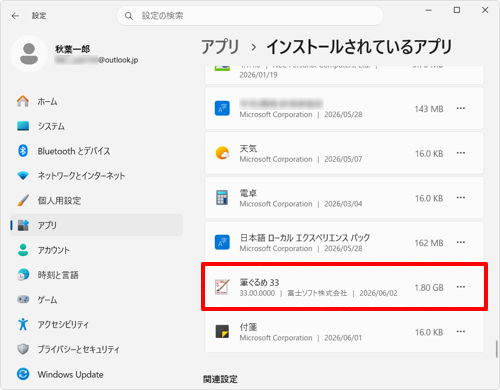The image size is (500, 390).
Task: Open プライバシーとセキュリティ settings
Action: (96, 349)
